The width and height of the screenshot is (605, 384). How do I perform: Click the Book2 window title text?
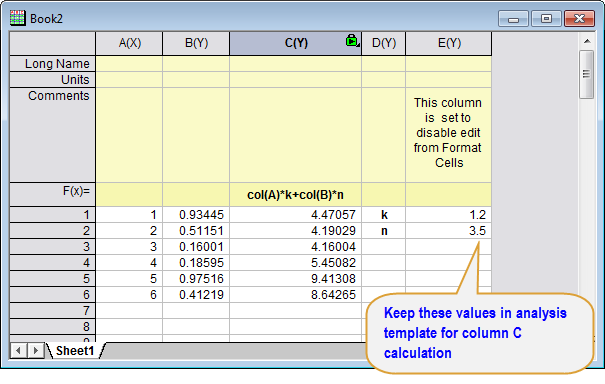tap(46, 19)
